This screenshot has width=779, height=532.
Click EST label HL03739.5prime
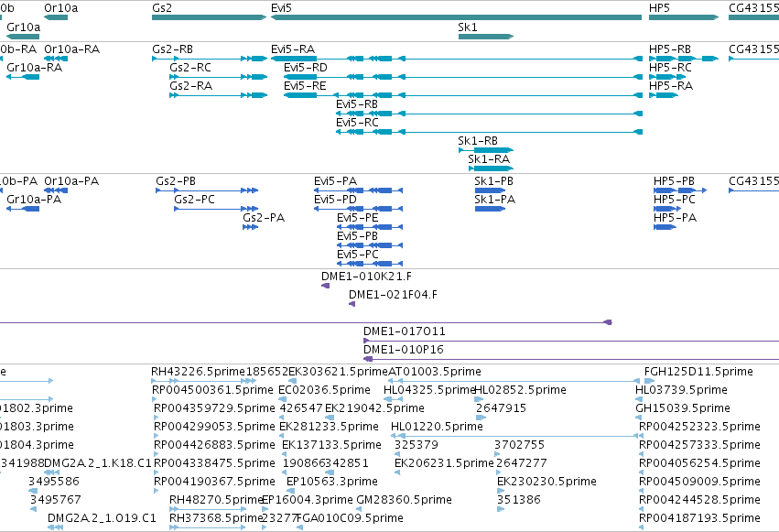point(681,390)
